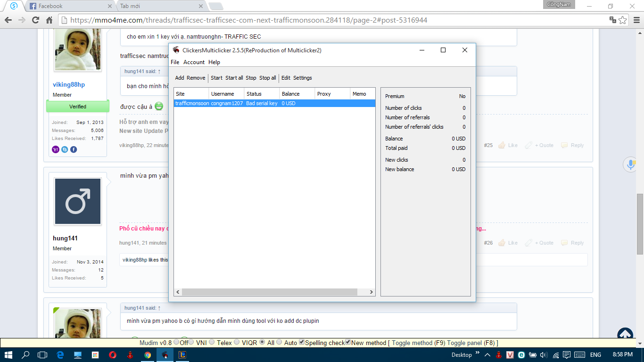Toggle the New method checkbox
The height and width of the screenshot is (362, 644).
click(x=348, y=342)
